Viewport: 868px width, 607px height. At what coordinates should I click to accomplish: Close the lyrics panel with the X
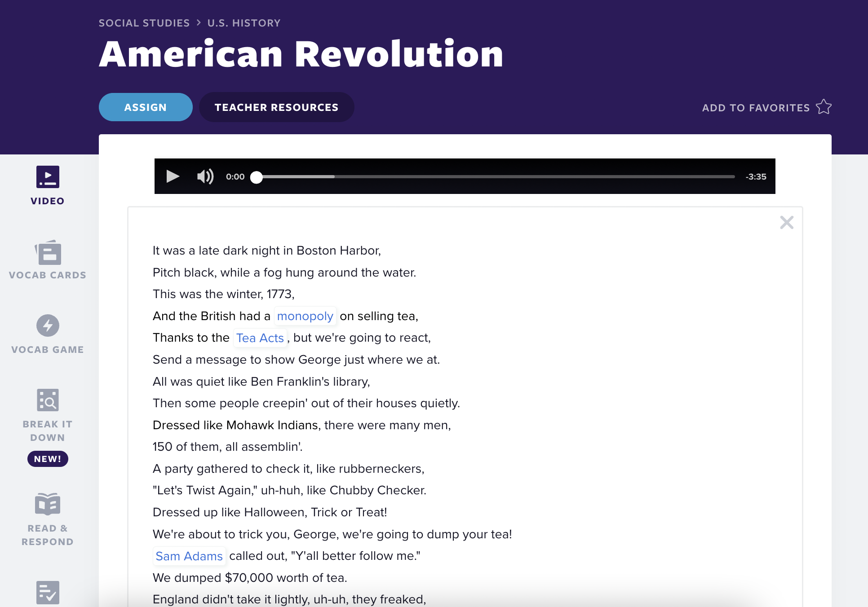click(787, 223)
